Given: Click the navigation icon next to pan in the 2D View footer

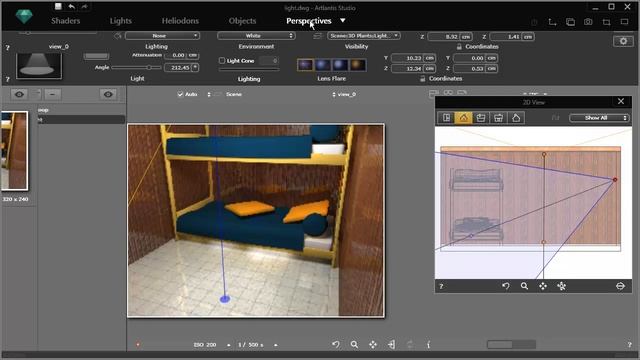Looking at the screenshot, I should click(562, 286).
